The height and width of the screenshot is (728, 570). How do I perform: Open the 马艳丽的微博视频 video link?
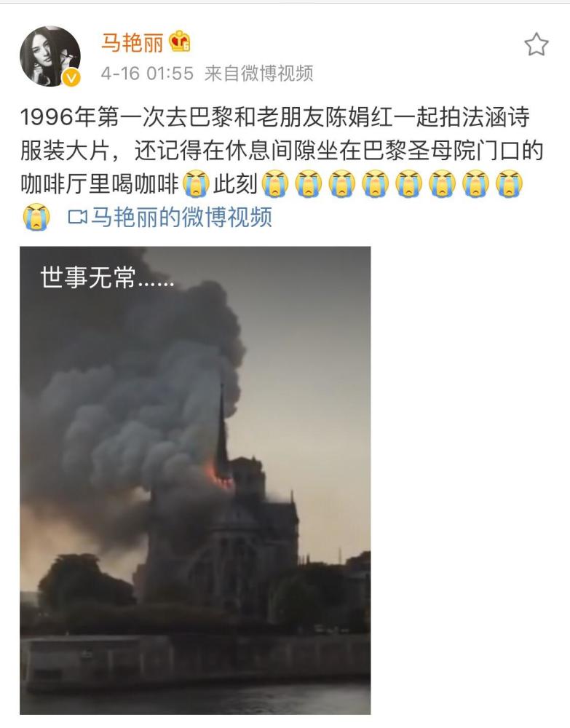(181, 217)
